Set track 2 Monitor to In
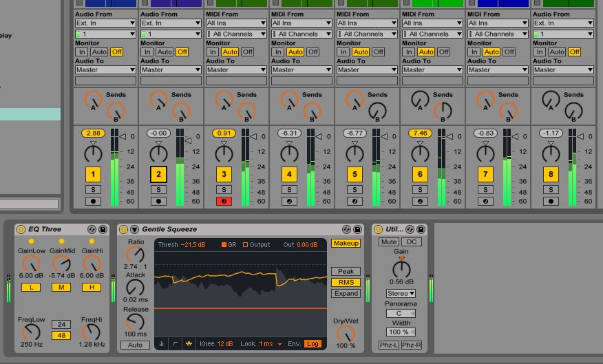The width and height of the screenshot is (603, 364). point(147,52)
